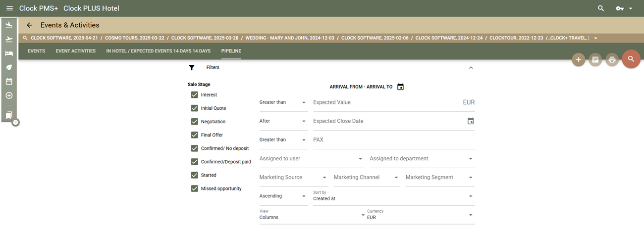Open Assigned to user dropdown
This screenshot has height=230, width=644.
312,159
